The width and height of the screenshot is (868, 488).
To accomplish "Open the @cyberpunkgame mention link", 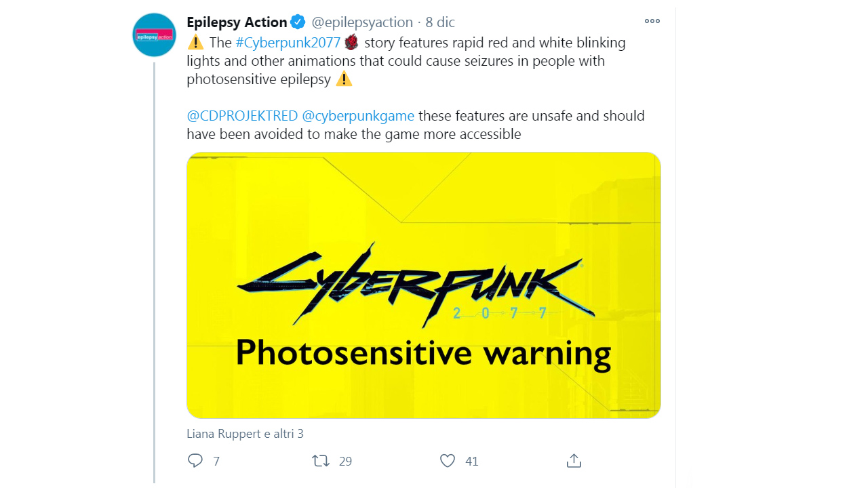I will 358,116.
